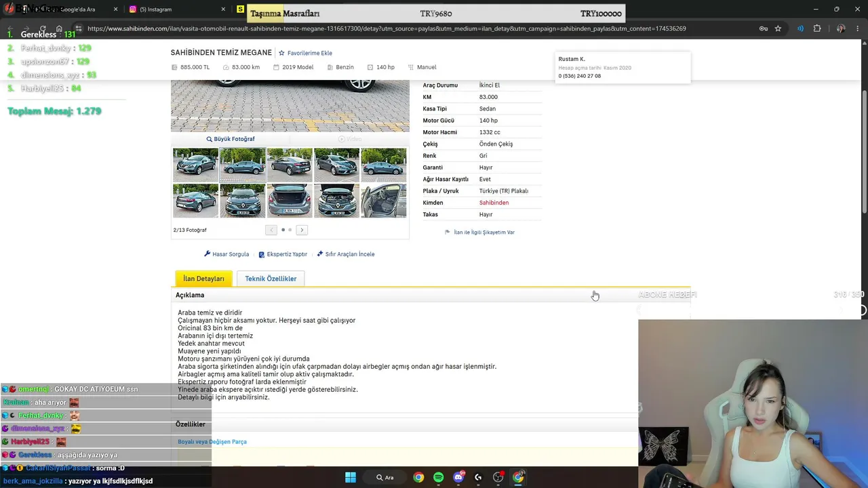This screenshot has width=868, height=488.
Task: Click the Benzin fuel type in header
Action: [x=344, y=67]
